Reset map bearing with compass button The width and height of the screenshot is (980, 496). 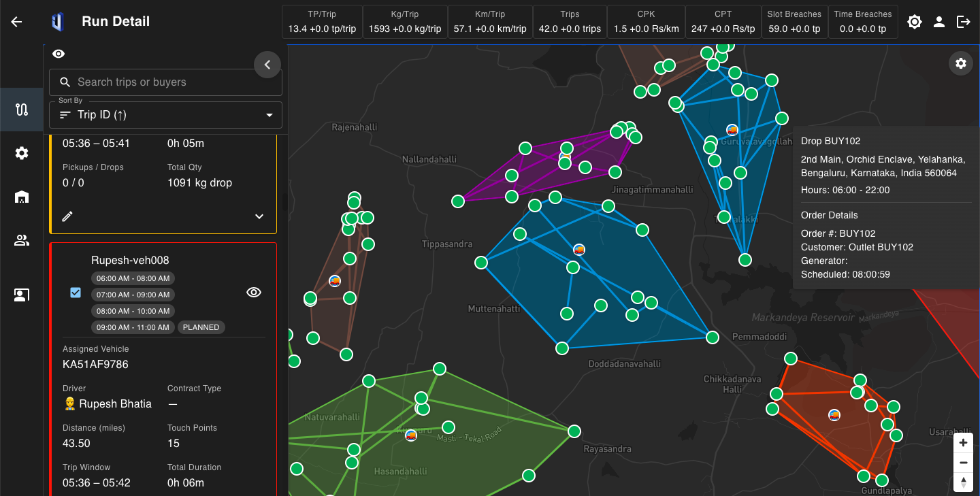coord(963,482)
